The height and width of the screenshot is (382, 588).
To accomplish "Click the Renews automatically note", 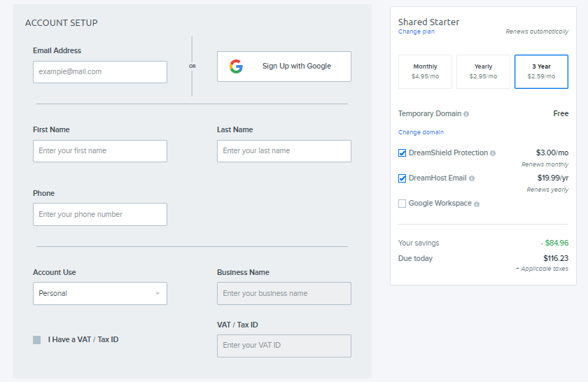I will [537, 31].
